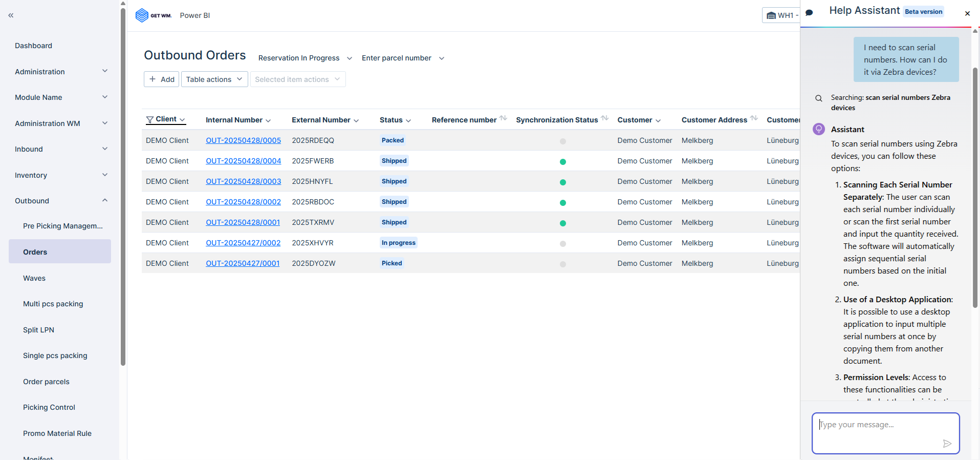Image resolution: width=980 pixels, height=460 pixels.
Task: Open order OUT-20250427/0002
Action: pyautogui.click(x=243, y=243)
